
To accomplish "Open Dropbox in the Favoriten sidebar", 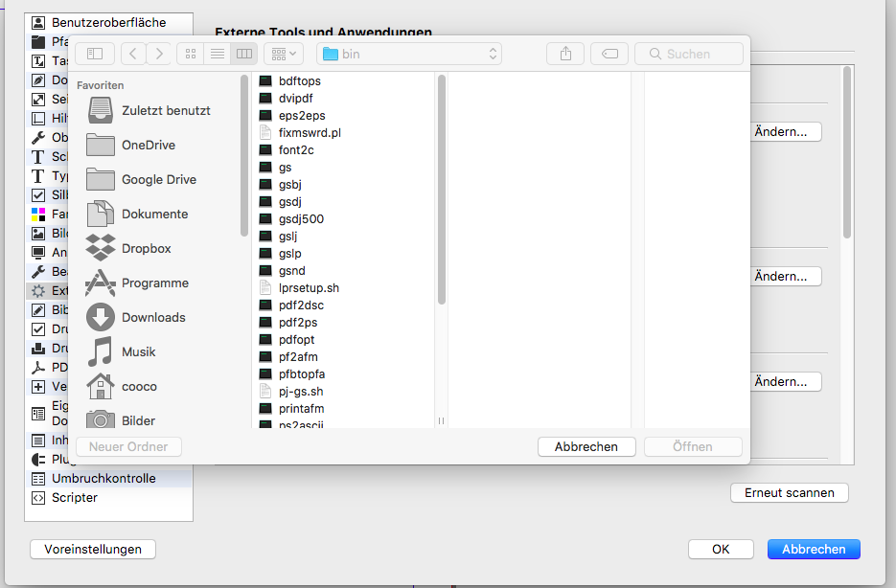I will 146,248.
